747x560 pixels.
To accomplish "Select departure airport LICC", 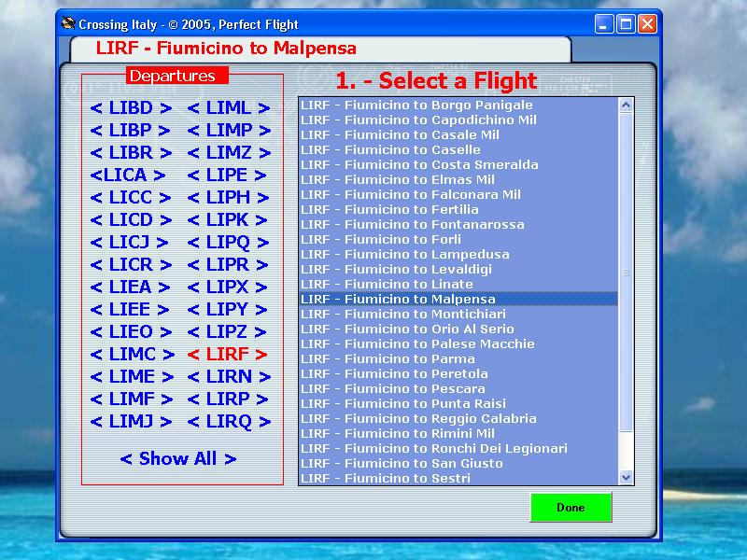I will point(131,197).
